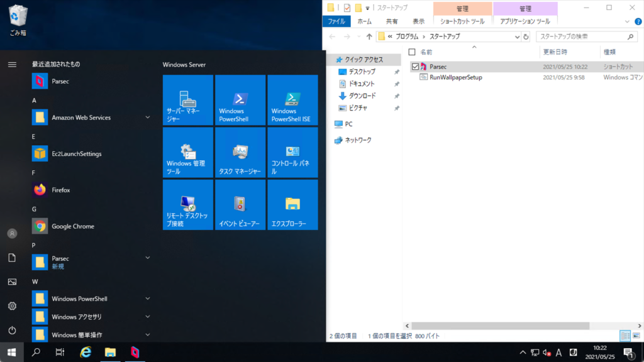Uncheck the Parsec file checkbox

click(x=415, y=67)
